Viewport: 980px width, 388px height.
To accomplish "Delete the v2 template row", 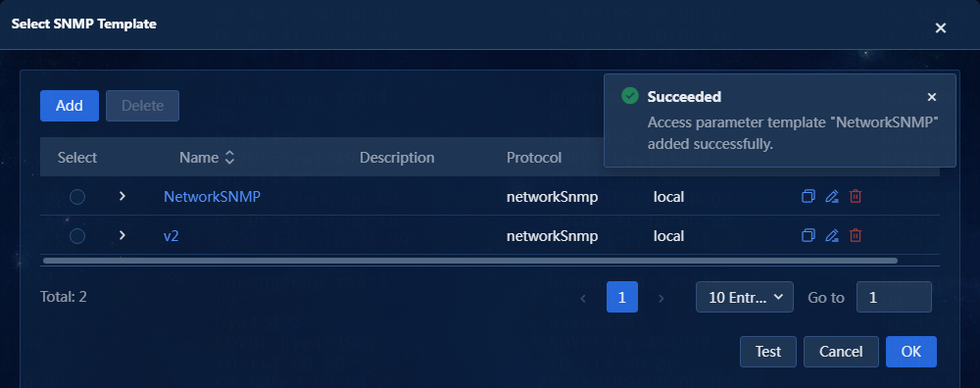I will coord(856,235).
